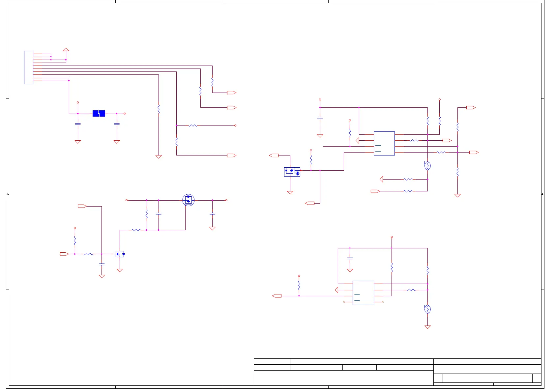Viewport: 555px width, 392px height.
Task: Select the left-pointing arrow on the upper IC
Action: pos(358,140)
